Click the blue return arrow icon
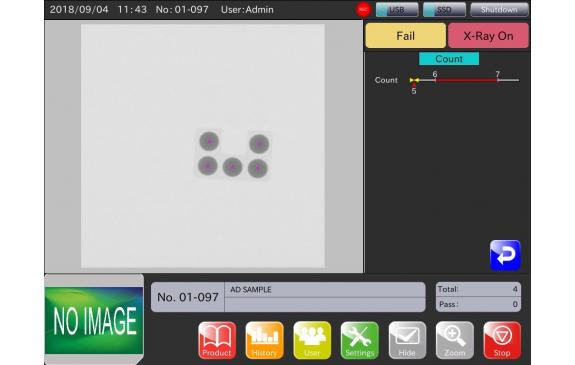The image size is (575, 365). click(x=505, y=255)
